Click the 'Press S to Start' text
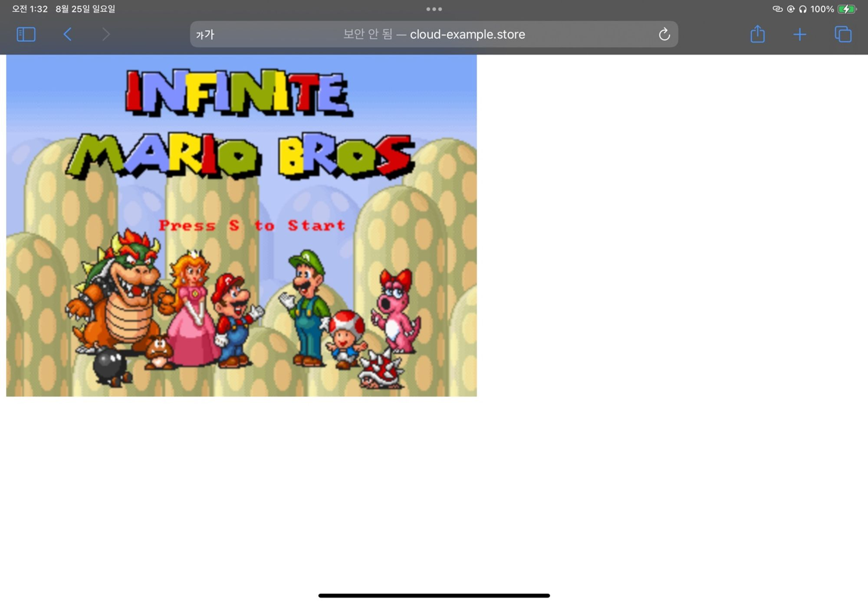 coord(252,225)
